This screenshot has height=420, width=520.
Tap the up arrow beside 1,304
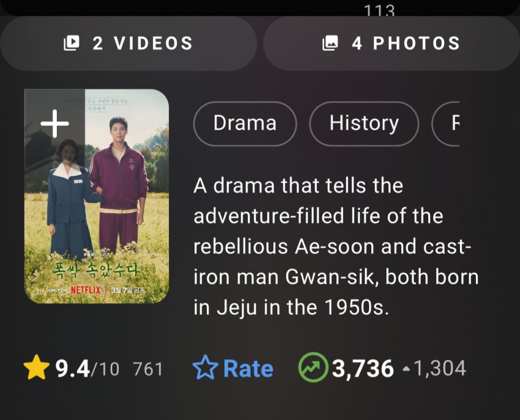406,369
